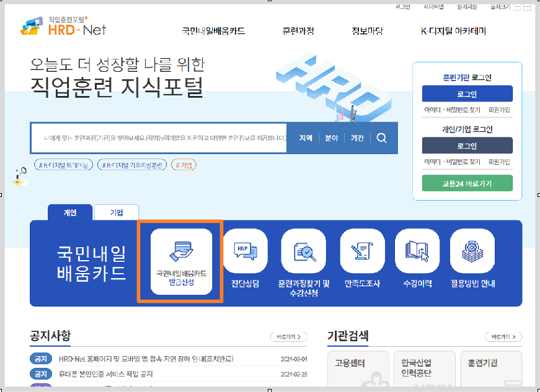The height and width of the screenshot is (392, 540).
Task: Switch to the 개인 tab
Action: click(x=70, y=212)
